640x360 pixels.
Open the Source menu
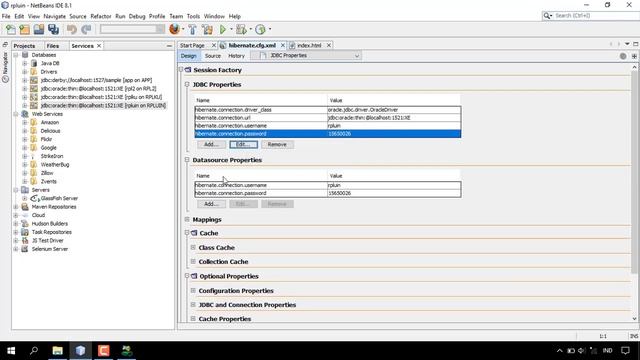78,16
